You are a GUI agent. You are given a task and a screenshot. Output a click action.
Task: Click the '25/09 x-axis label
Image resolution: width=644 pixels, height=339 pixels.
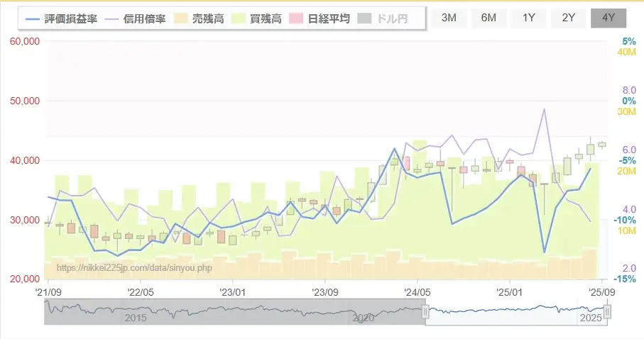[601, 292]
